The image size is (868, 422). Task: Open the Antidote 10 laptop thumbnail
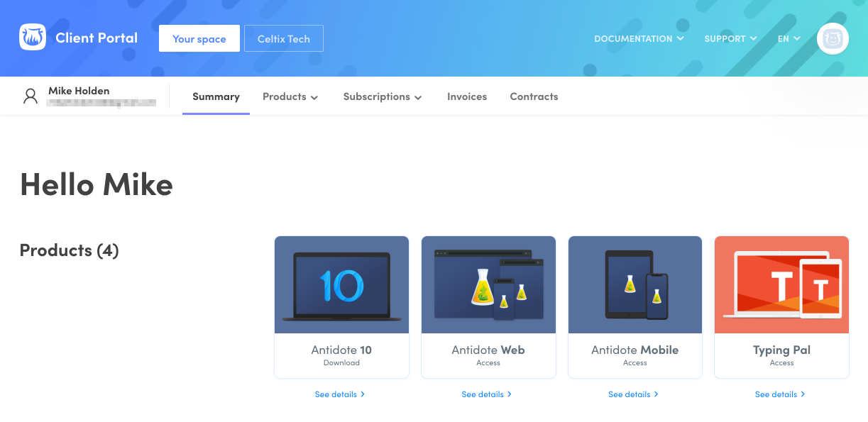coord(341,284)
